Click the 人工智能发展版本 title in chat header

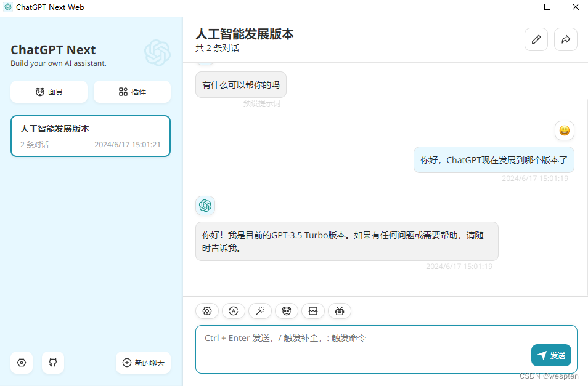pos(245,34)
